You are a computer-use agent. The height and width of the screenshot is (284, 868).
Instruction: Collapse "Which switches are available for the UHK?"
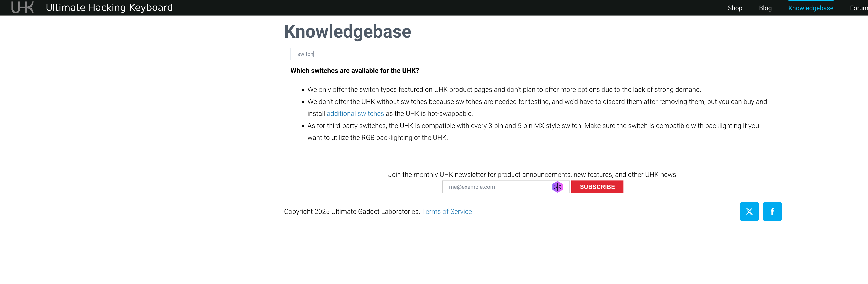[354, 71]
